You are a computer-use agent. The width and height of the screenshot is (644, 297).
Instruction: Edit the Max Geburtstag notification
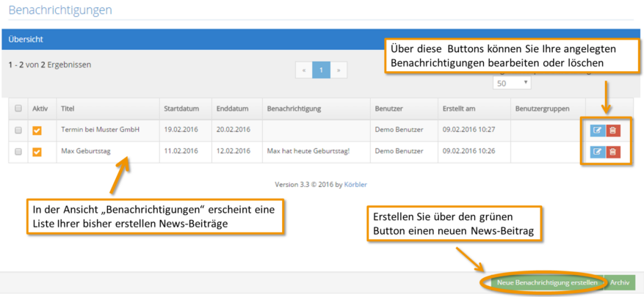tap(598, 152)
